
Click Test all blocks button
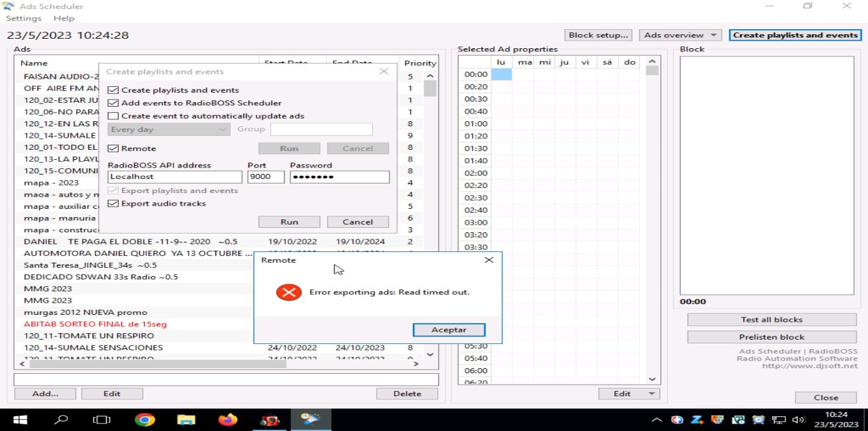771,320
